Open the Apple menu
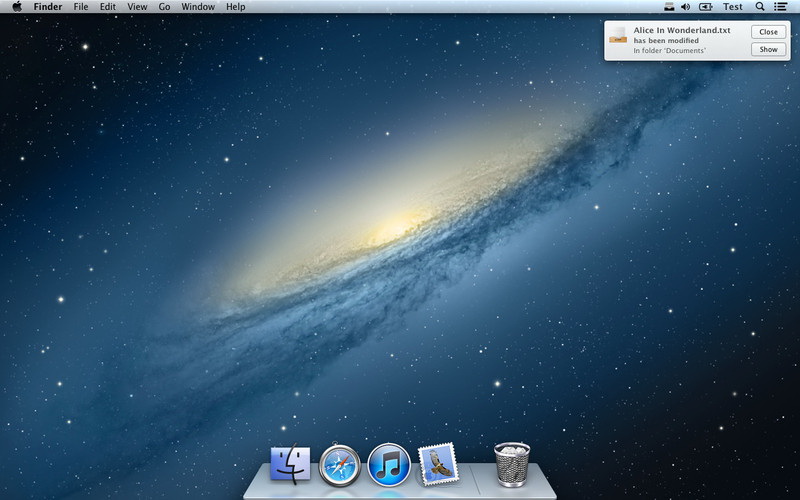 pyautogui.click(x=17, y=7)
